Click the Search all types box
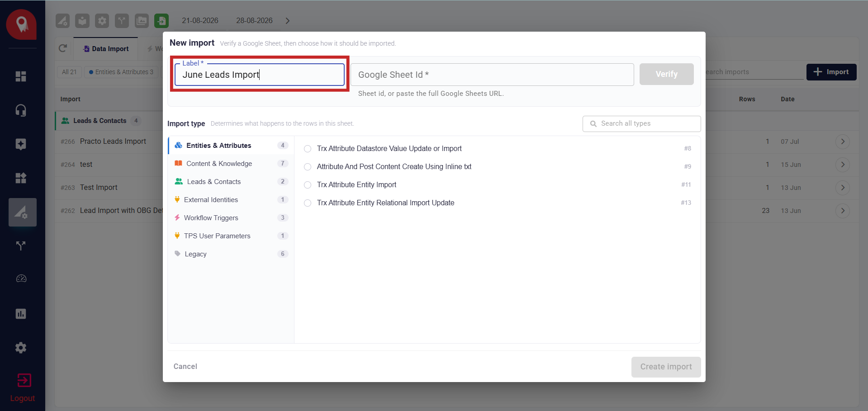 [641, 124]
